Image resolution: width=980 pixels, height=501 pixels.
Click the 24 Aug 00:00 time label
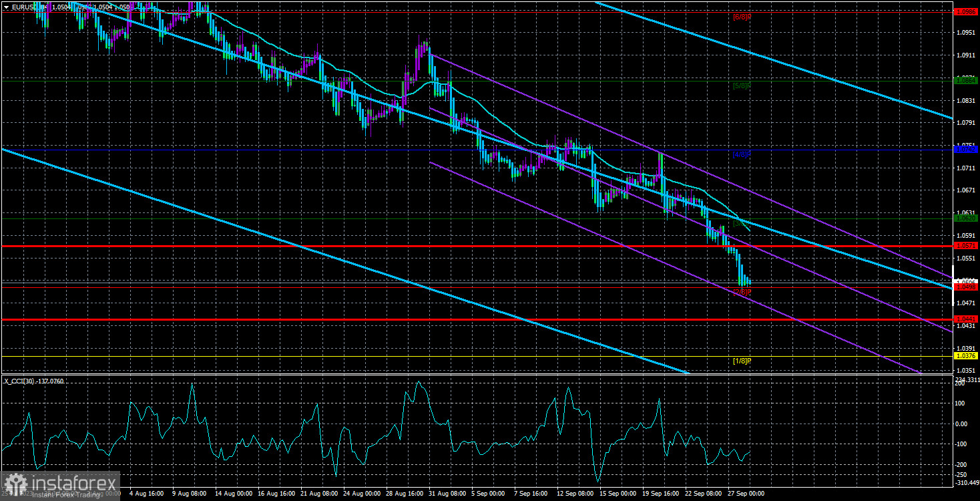click(363, 494)
